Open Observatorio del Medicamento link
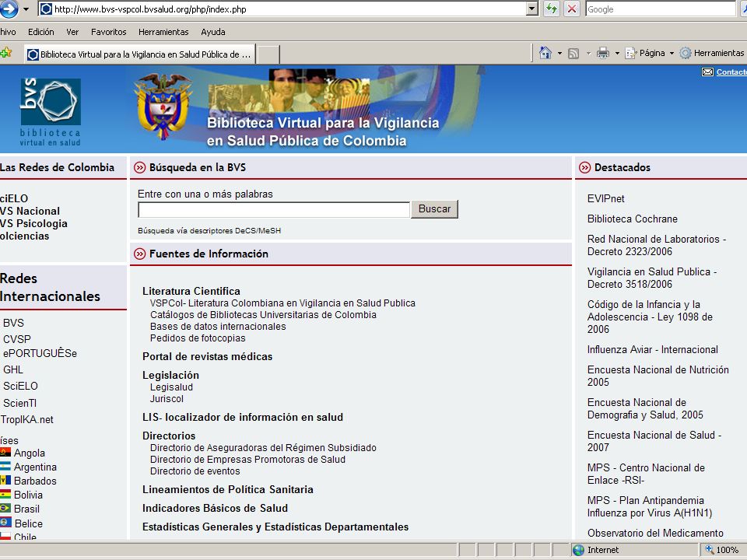Viewport: 747px width, 560px height. pos(655,533)
